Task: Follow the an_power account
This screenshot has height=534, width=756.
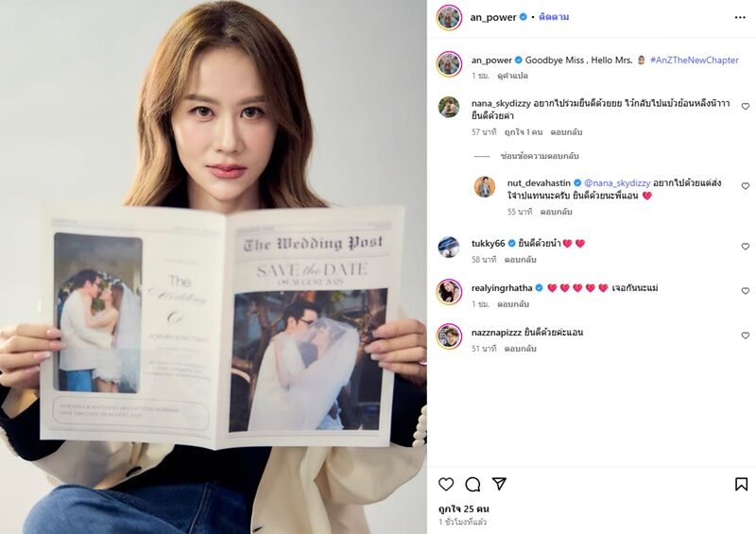Action: (554, 17)
